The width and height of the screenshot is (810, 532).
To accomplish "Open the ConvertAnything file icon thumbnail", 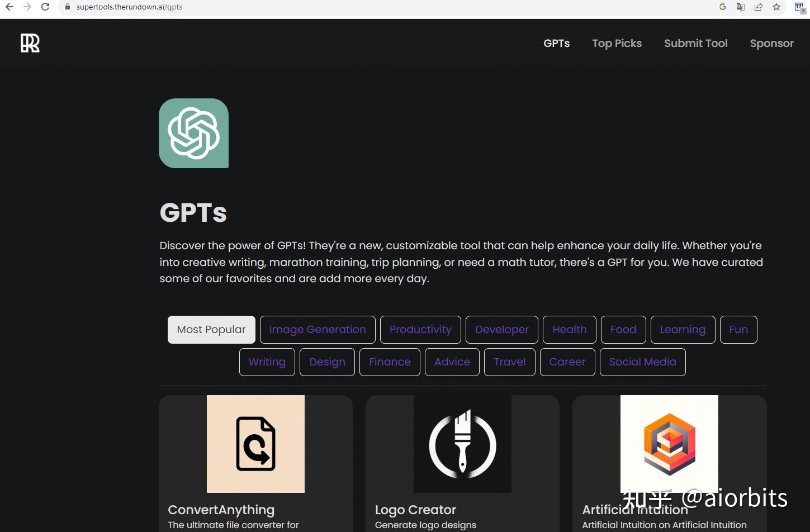I will click(x=255, y=444).
